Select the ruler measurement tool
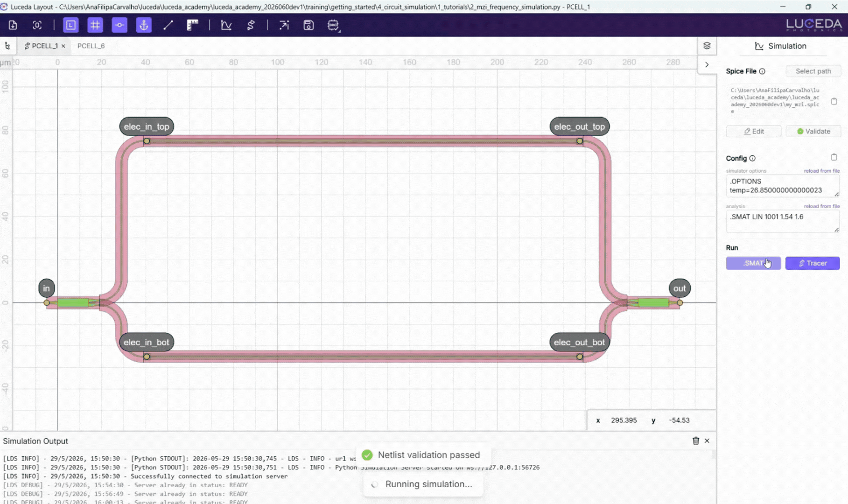The image size is (848, 504). 192,25
